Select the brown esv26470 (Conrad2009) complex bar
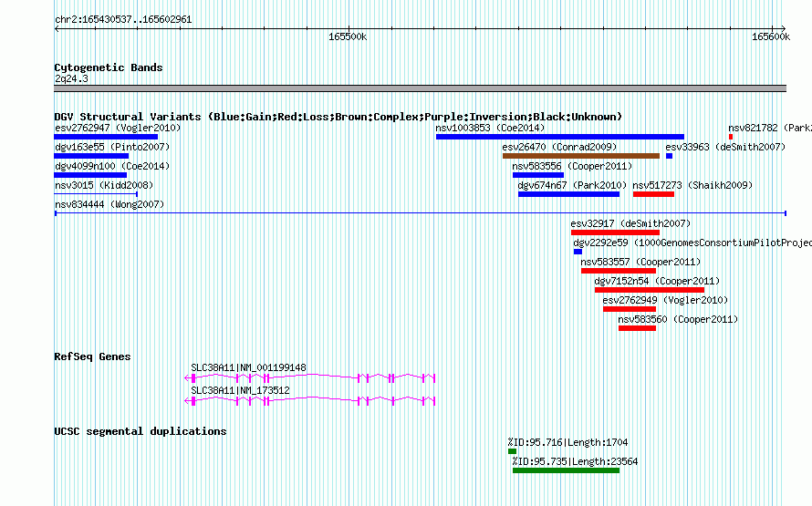Viewport: 812px width, 506px height. point(581,156)
